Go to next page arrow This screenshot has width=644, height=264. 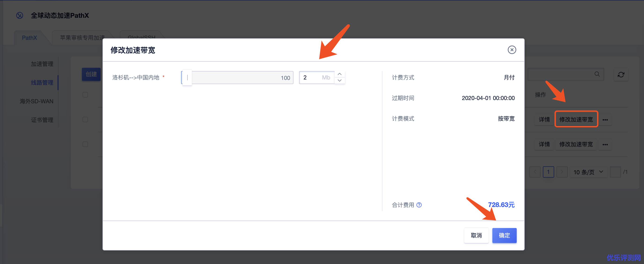pos(562,172)
